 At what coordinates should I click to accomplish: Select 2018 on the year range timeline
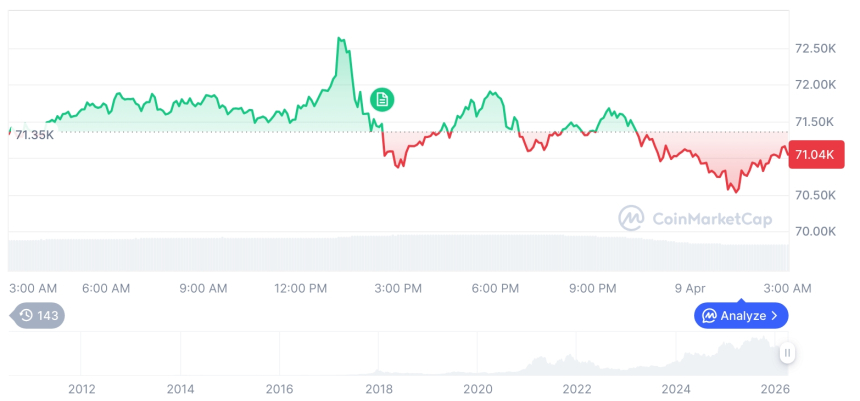[379, 389]
